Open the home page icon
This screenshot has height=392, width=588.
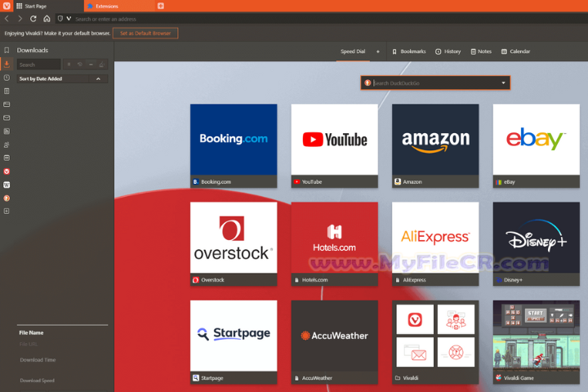point(47,19)
